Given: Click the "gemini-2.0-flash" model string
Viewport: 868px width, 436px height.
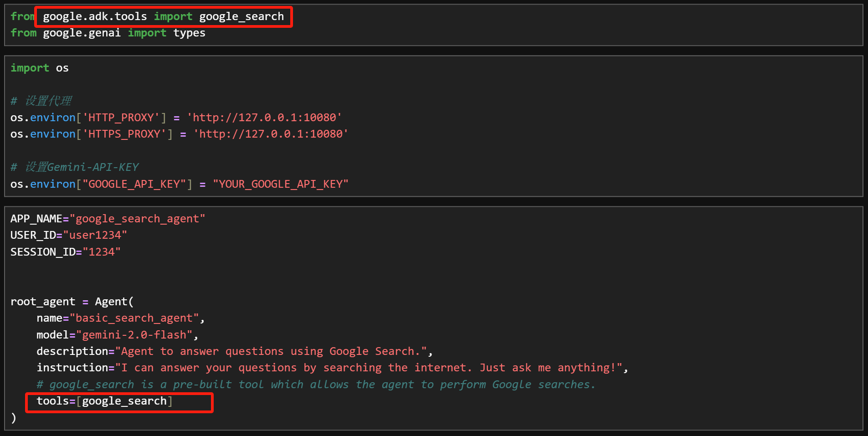Looking at the screenshot, I should pos(134,335).
